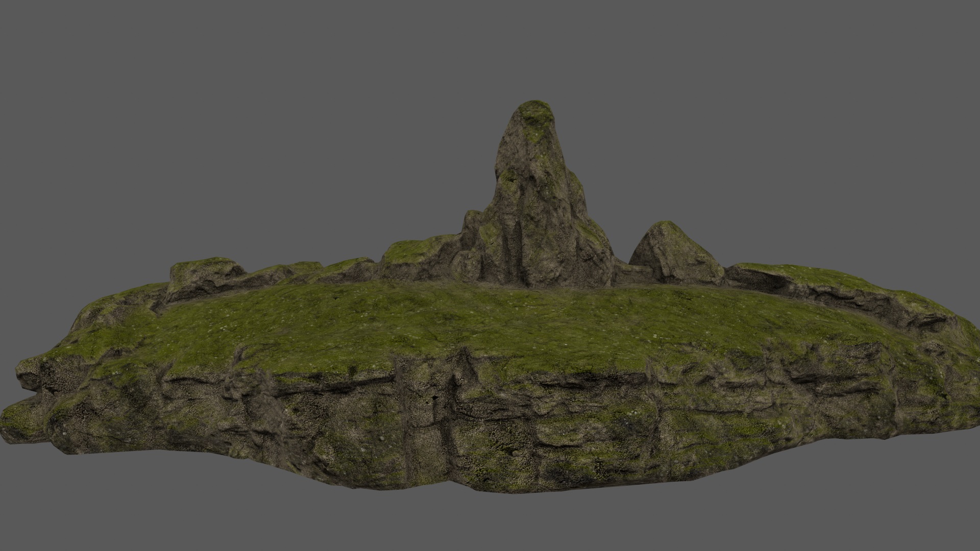Click the bottom underside of the cliff at center

(x=490, y=485)
